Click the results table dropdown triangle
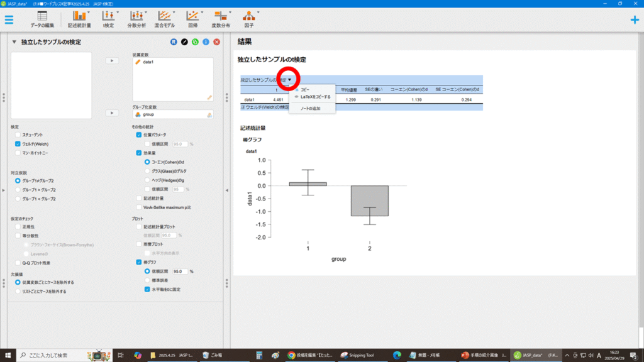Screen dimensions: 644x362 click(x=289, y=80)
